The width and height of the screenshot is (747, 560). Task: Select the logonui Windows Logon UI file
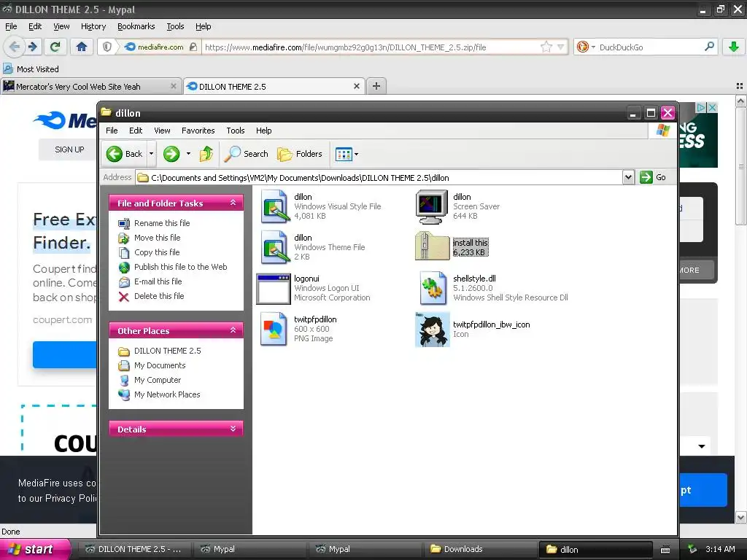(x=274, y=289)
